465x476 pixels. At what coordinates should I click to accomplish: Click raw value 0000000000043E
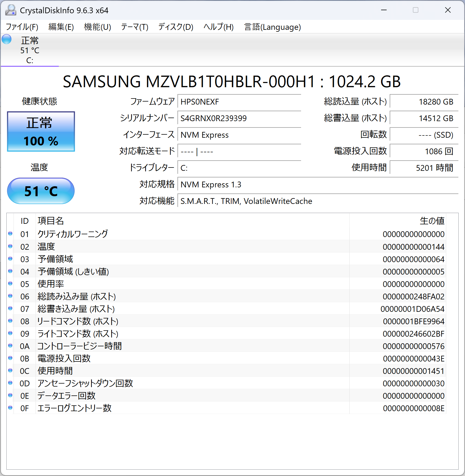pos(414,358)
